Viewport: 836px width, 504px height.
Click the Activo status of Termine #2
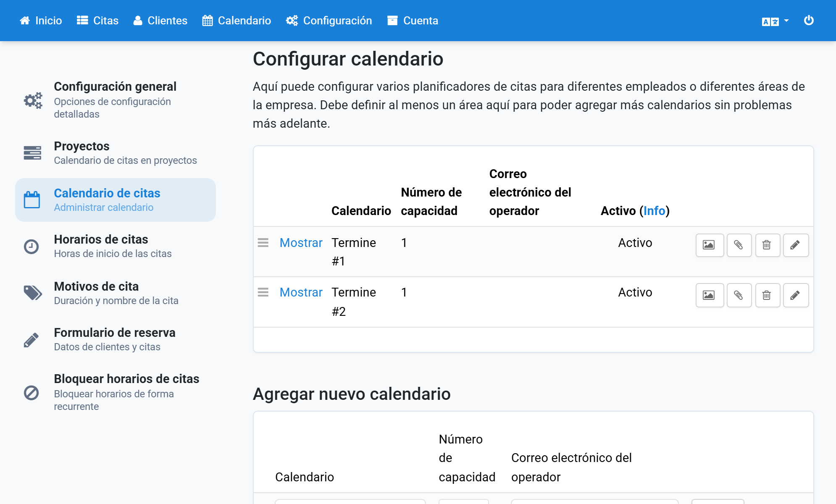pos(635,292)
